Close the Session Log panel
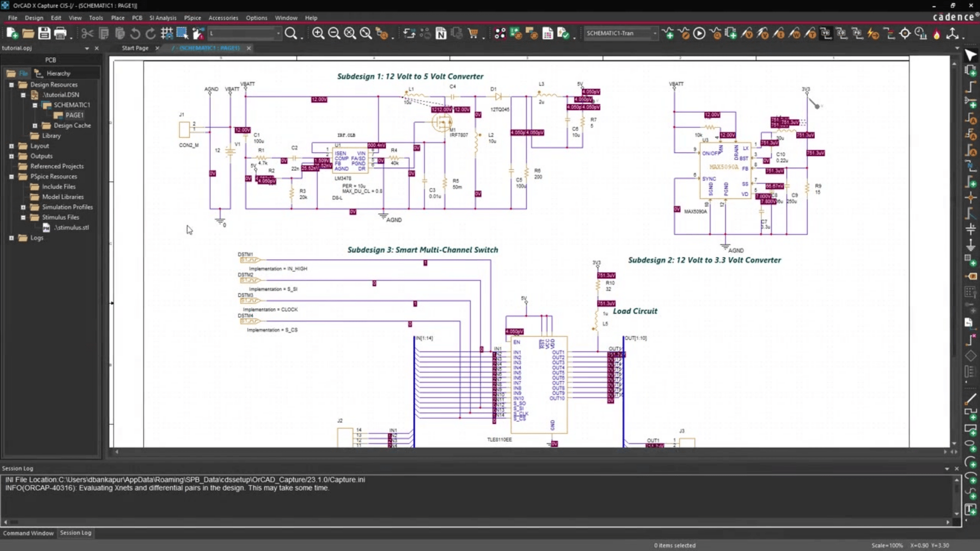980x551 pixels. point(957,468)
